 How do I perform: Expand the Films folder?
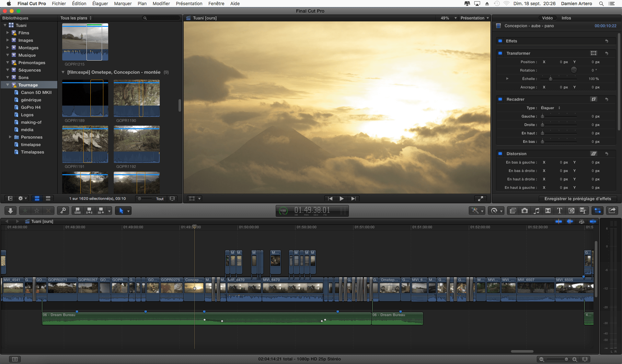(x=7, y=33)
